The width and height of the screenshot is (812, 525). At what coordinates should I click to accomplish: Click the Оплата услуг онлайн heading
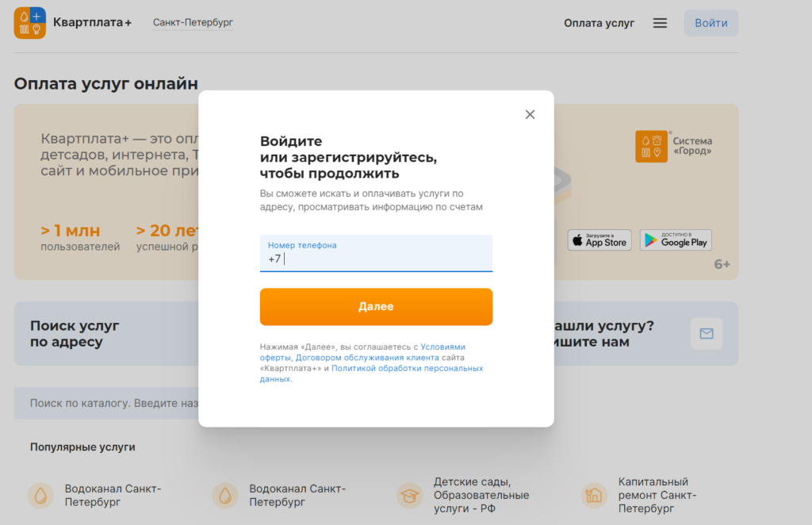106,83
